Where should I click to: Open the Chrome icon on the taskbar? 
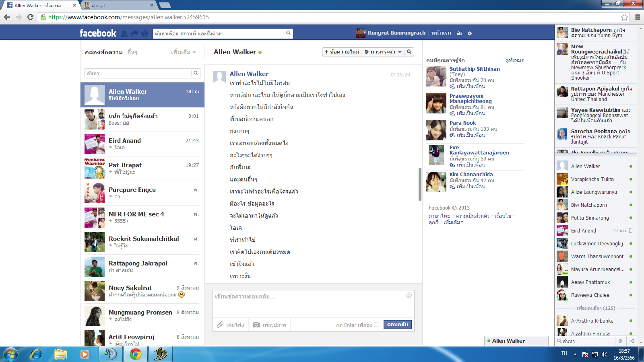135,354
